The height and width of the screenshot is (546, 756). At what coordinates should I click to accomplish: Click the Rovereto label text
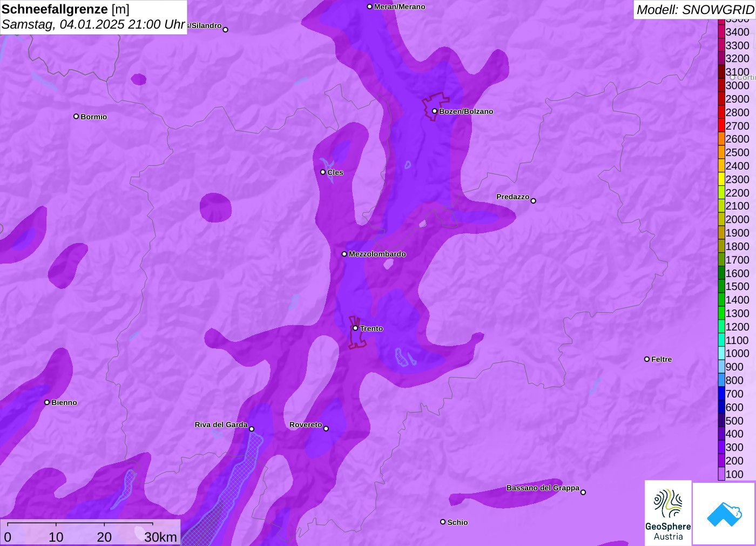306,424
